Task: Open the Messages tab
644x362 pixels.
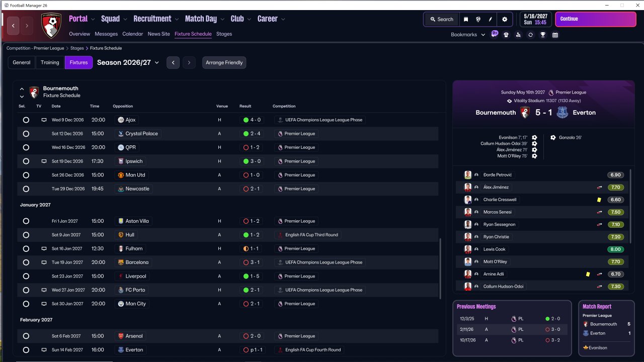Action: (x=106, y=34)
